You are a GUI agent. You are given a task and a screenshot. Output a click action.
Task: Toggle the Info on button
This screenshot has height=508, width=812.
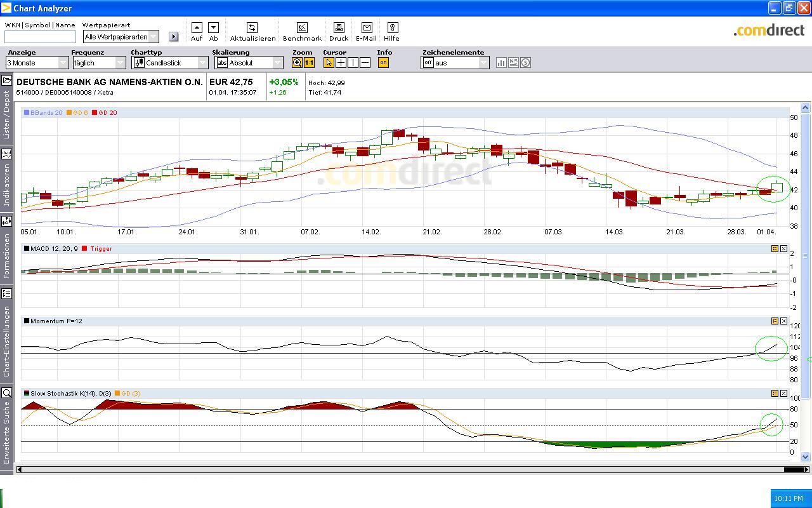point(383,62)
